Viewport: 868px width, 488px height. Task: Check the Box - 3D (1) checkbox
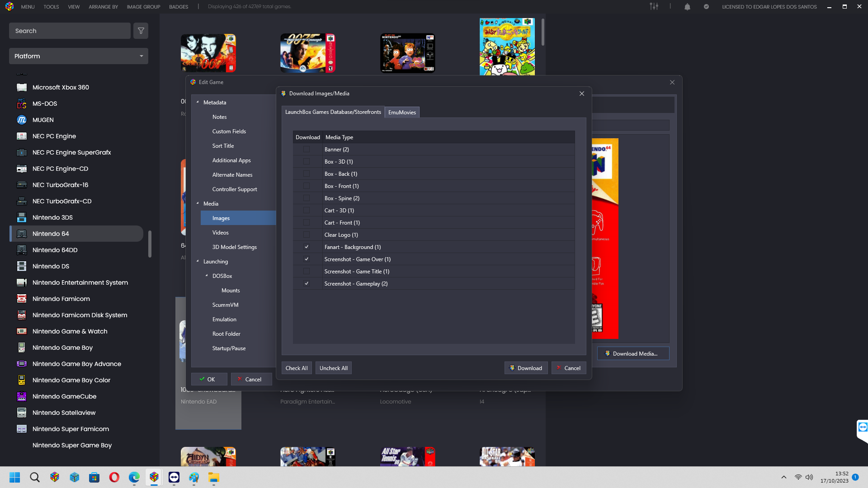click(307, 161)
